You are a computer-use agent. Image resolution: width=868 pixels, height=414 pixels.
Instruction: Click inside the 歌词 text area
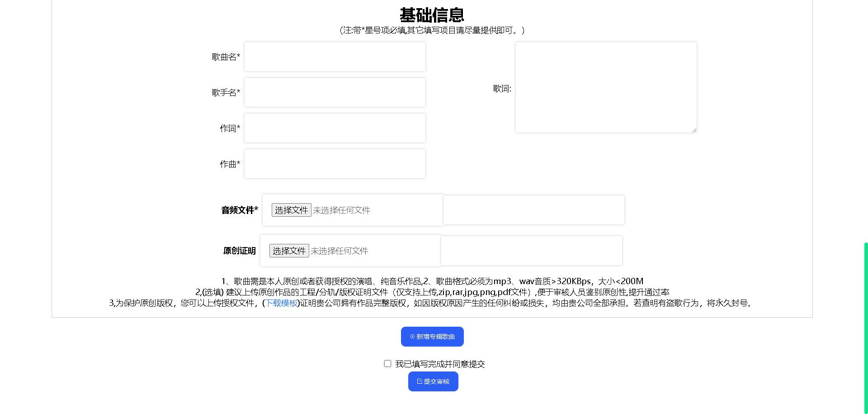[x=606, y=87]
